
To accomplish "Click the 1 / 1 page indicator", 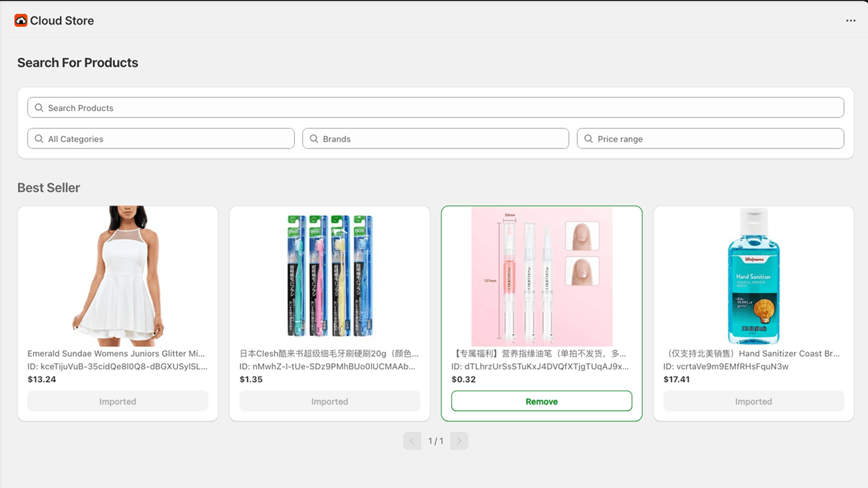I will click(436, 441).
